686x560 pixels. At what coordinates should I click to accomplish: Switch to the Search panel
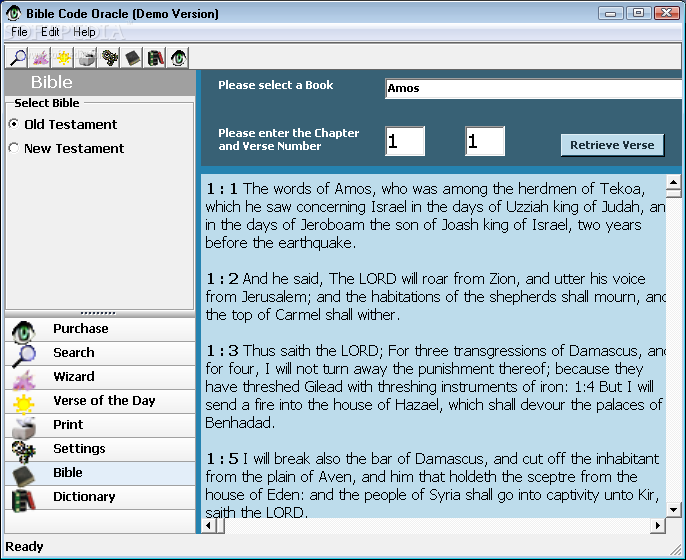pyautogui.click(x=100, y=354)
